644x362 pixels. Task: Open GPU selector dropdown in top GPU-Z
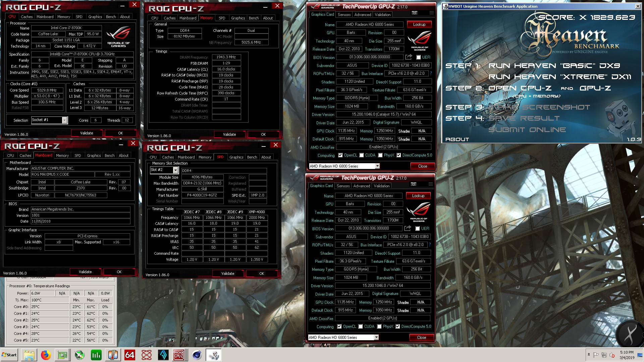pos(377,166)
